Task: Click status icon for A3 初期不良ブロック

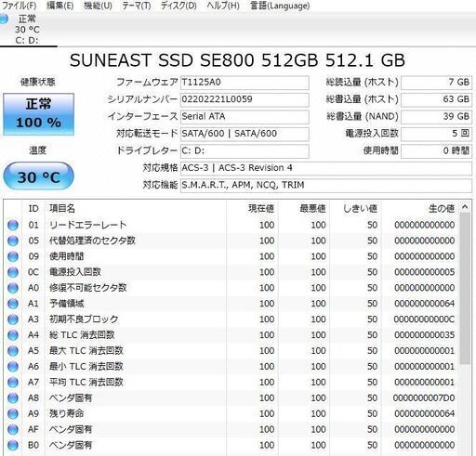Action: point(13,319)
